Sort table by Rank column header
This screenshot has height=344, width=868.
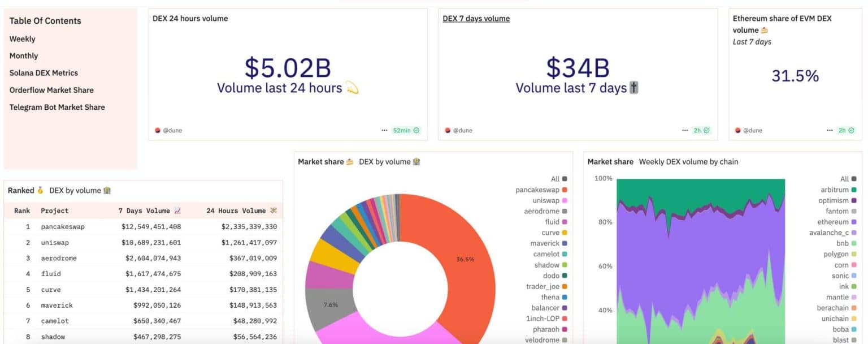click(x=22, y=210)
